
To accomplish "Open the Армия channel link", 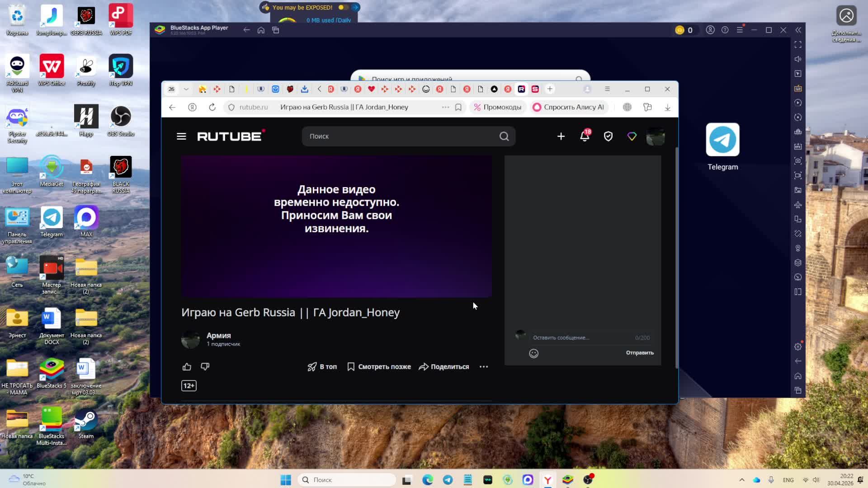I will 218,335.
